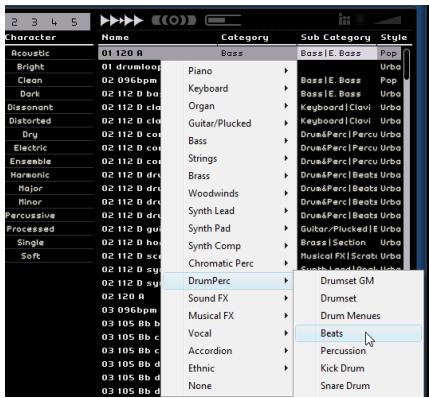Select the row named "02 120 A"
Screen dimensions: 429x398
coord(123,296)
